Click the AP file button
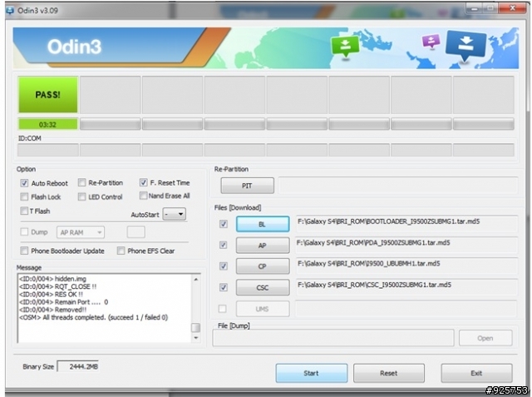Image resolution: width=532 pixels, height=397 pixels. tap(263, 246)
